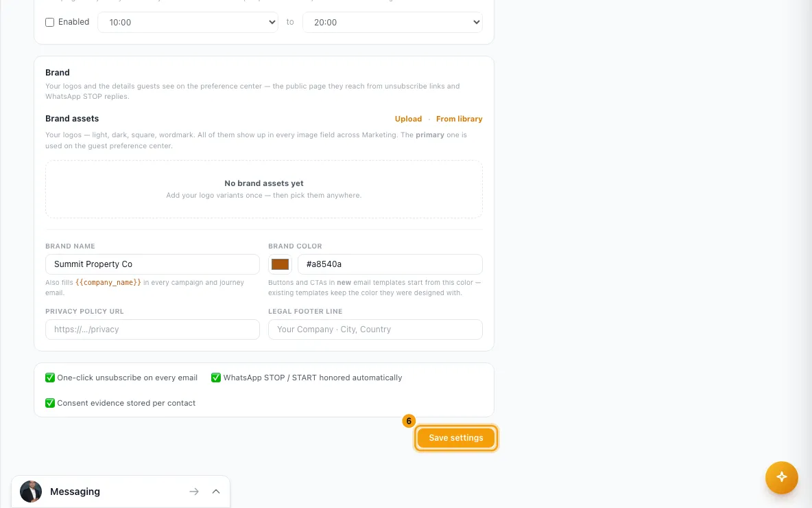The height and width of the screenshot is (508, 812).
Task: Click the One-click unsubscribe green check icon
Action: pos(50,378)
